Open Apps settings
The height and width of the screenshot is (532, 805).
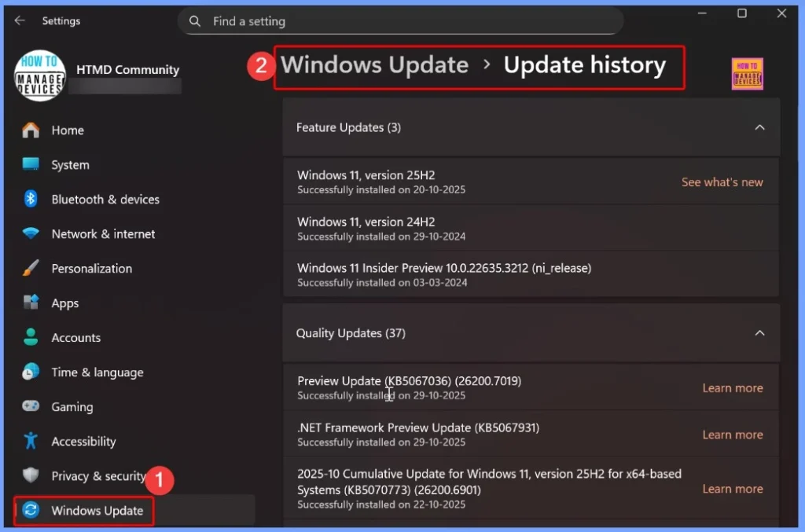click(65, 303)
